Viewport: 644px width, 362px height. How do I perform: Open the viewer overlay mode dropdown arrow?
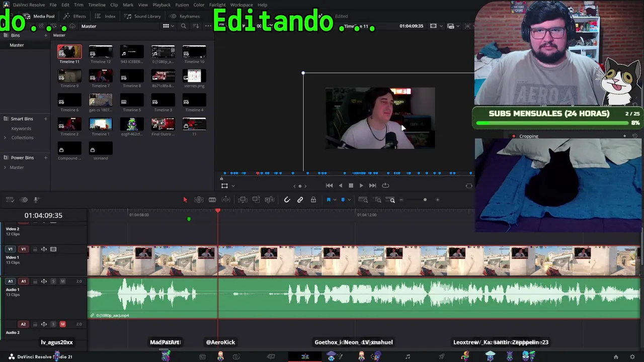pos(233,186)
